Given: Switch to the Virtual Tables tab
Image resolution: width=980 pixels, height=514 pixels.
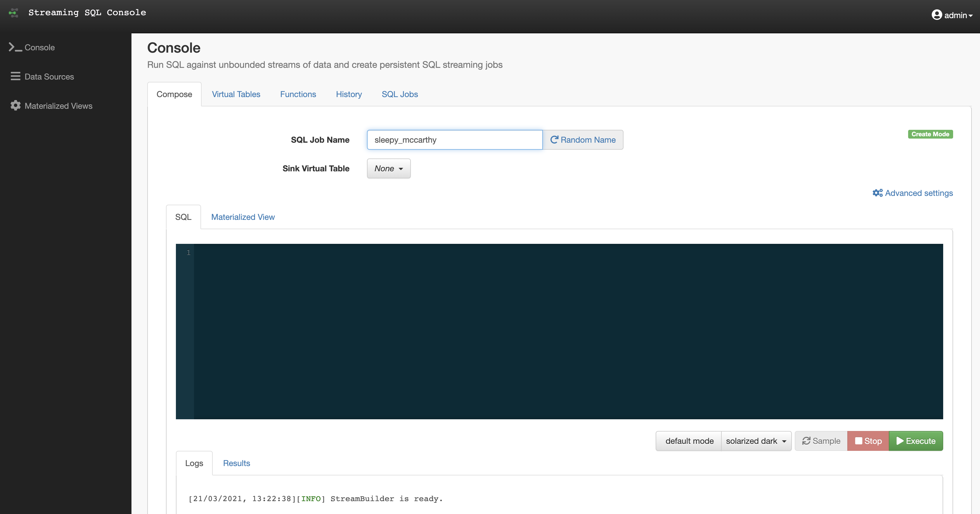Looking at the screenshot, I should pos(236,94).
